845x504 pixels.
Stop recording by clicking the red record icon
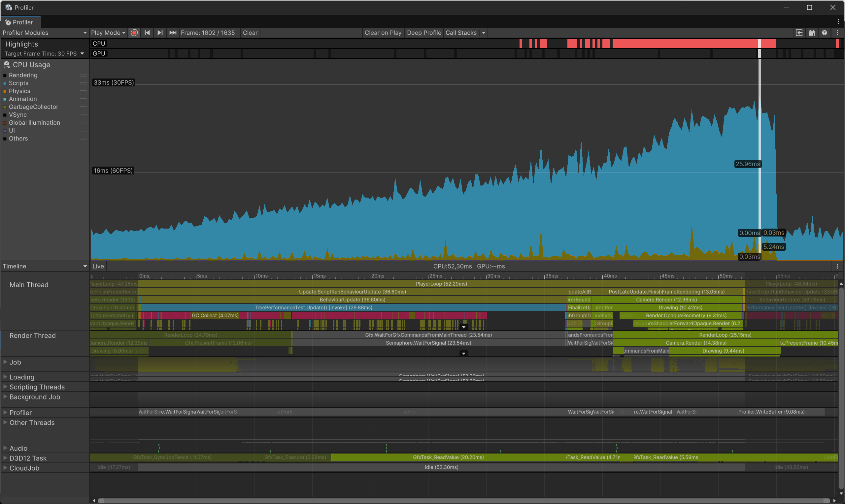coord(134,33)
